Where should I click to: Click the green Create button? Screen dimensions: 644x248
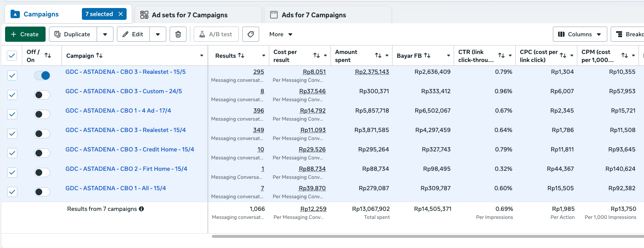(x=25, y=34)
